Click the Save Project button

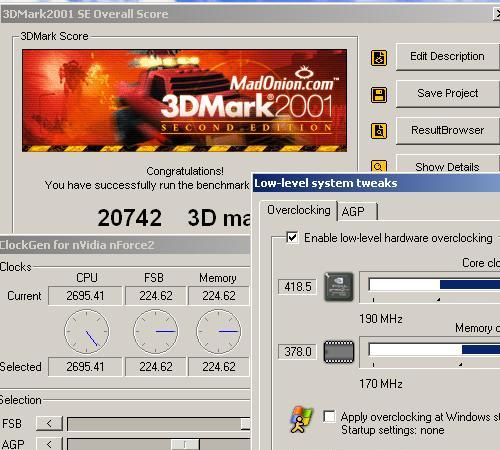[x=448, y=93]
